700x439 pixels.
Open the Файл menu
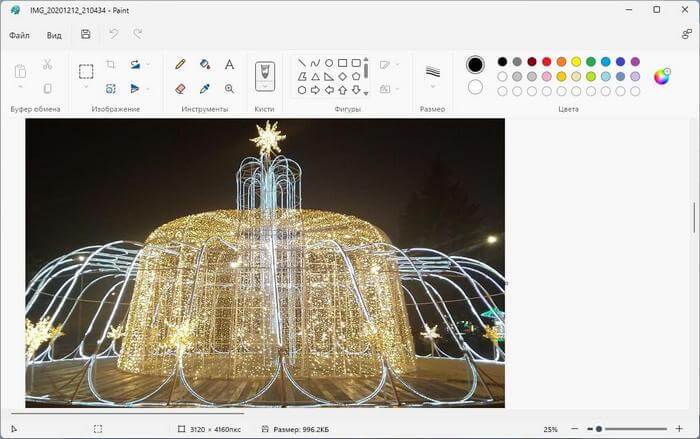tap(19, 35)
